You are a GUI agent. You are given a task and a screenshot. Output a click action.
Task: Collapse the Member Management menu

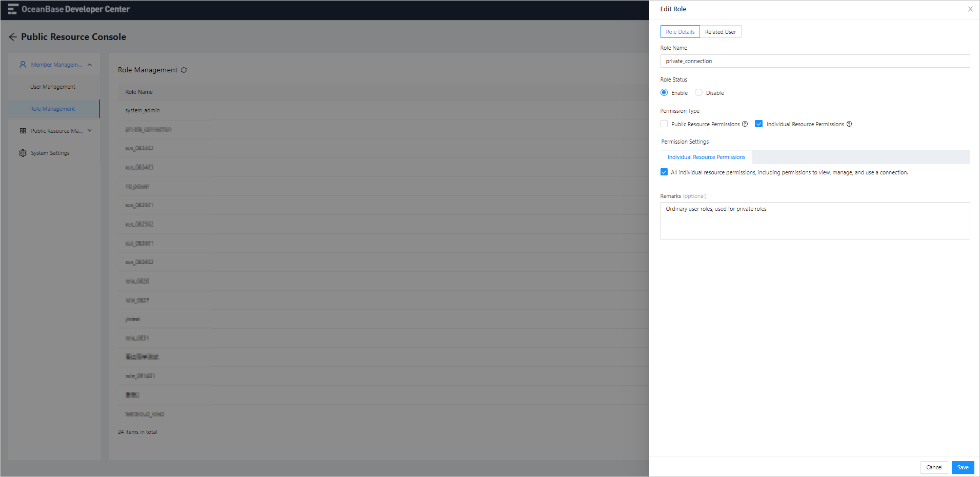click(90, 65)
